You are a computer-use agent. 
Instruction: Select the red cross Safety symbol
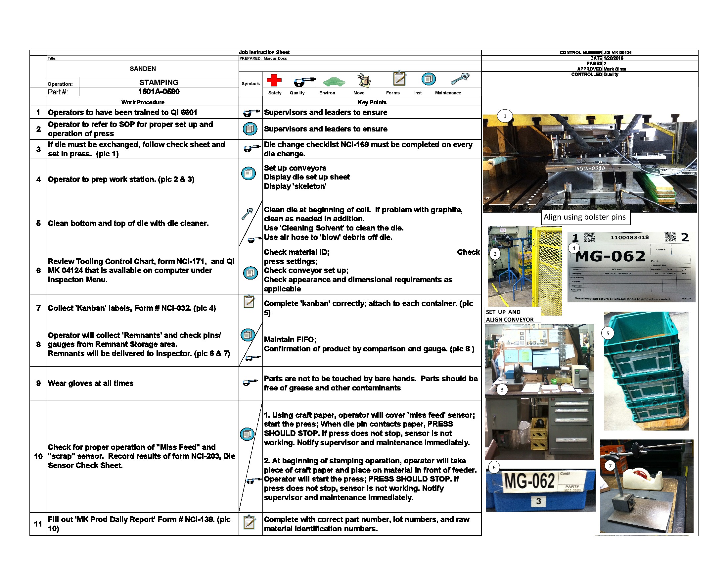pyautogui.click(x=275, y=80)
